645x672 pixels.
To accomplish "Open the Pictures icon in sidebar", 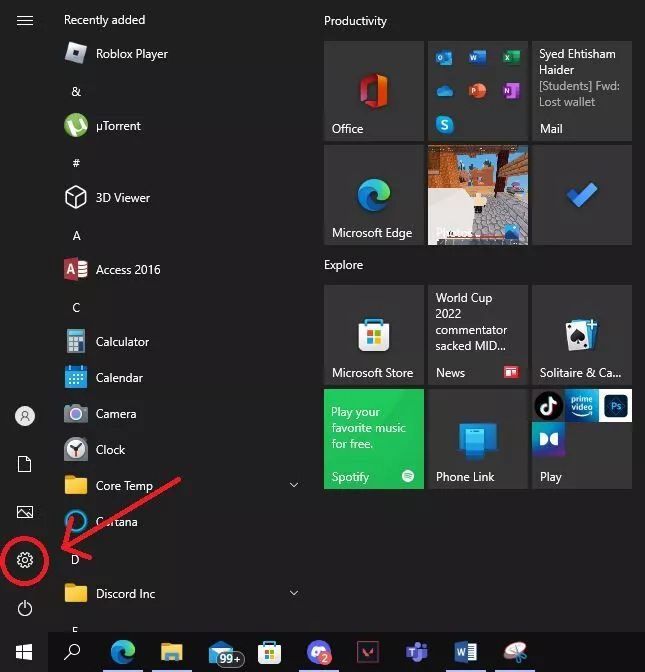I will (x=25, y=512).
